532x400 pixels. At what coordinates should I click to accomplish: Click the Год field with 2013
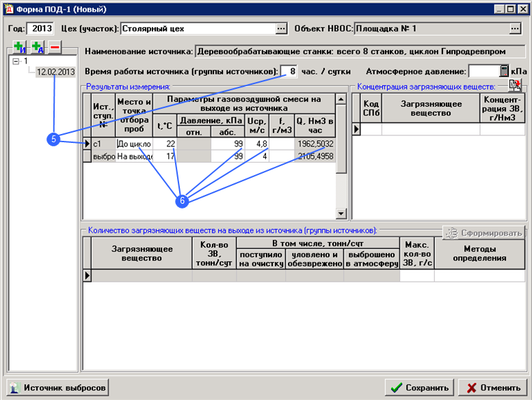tap(40, 29)
